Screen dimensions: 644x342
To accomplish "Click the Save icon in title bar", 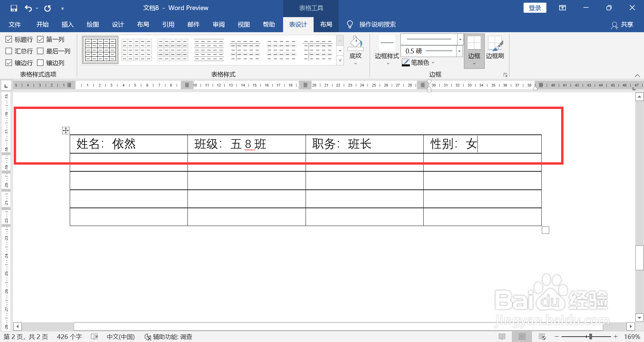I will point(14,8).
